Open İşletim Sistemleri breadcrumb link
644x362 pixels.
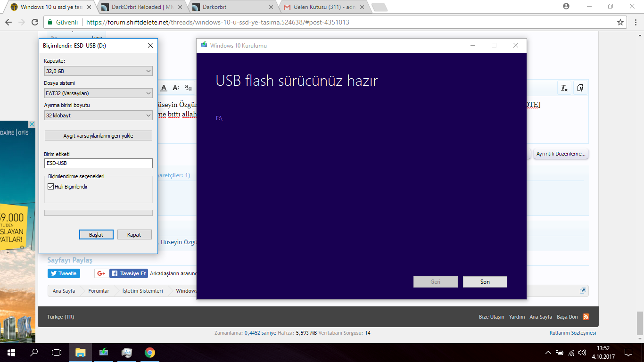tap(142, 291)
